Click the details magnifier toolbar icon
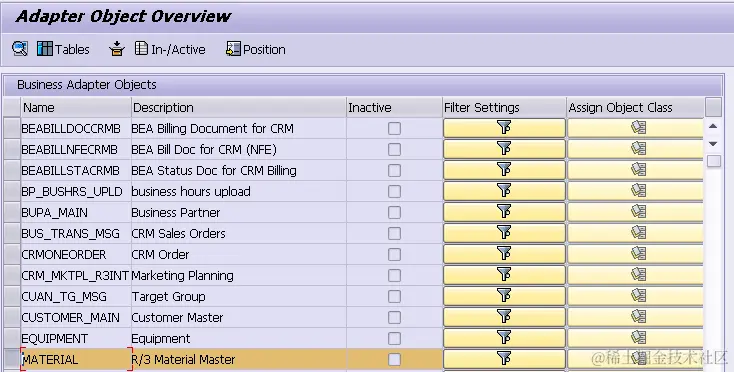The height and width of the screenshot is (372, 734). [x=20, y=49]
